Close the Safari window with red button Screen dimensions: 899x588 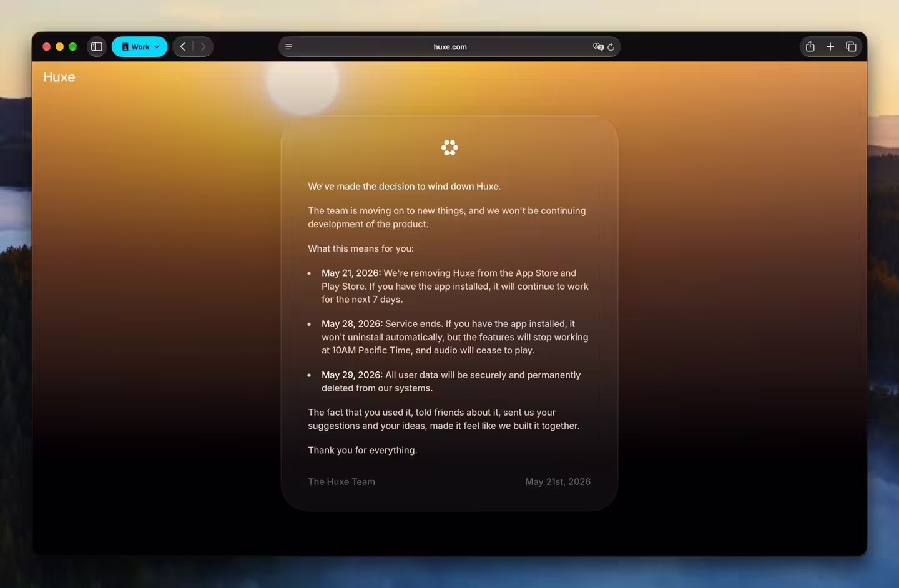[x=46, y=47]
